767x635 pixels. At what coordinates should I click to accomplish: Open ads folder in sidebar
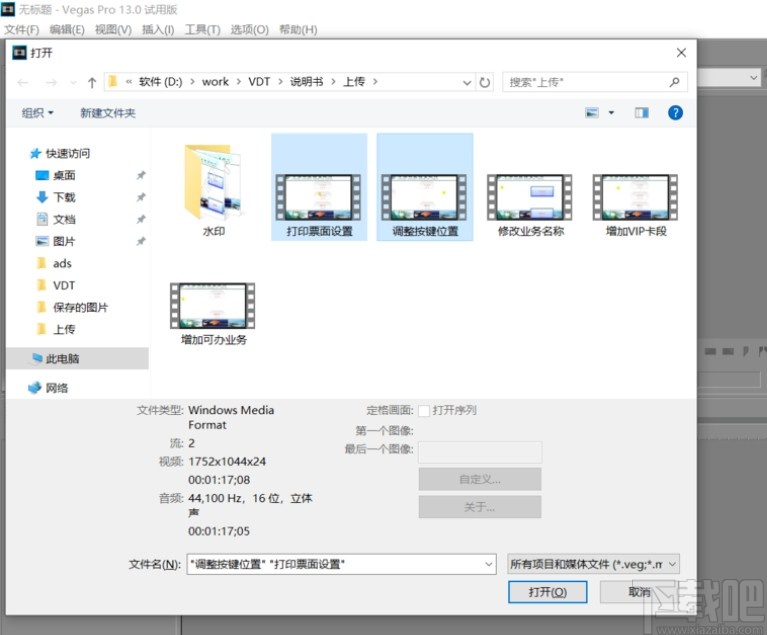pos(54,263)
